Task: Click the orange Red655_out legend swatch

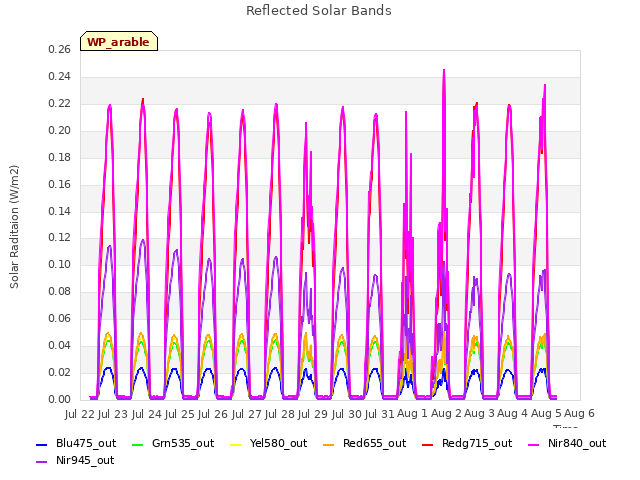Action: click(329, 444)
